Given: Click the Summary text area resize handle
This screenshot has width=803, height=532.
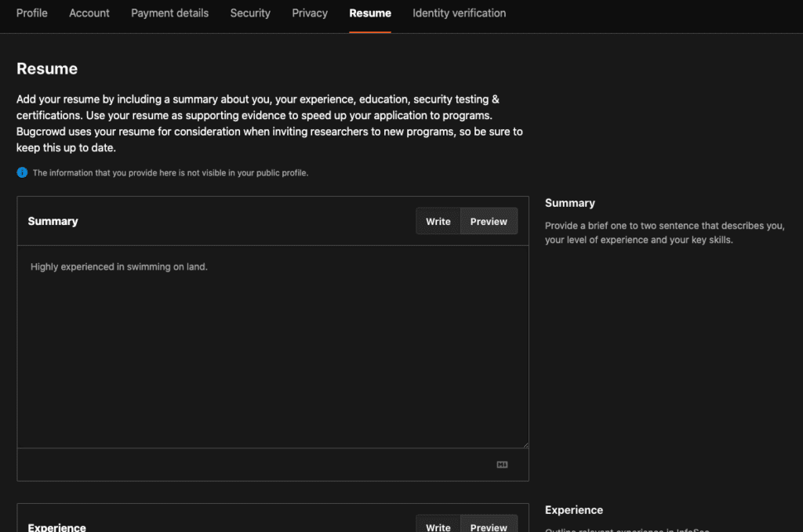Looking at the screenshot, I should tap(525, 444).
